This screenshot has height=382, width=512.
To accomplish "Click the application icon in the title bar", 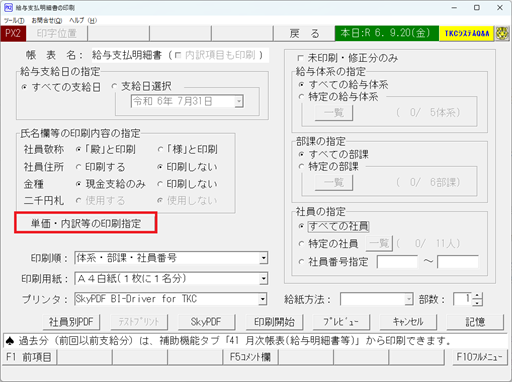I will 8,7.
